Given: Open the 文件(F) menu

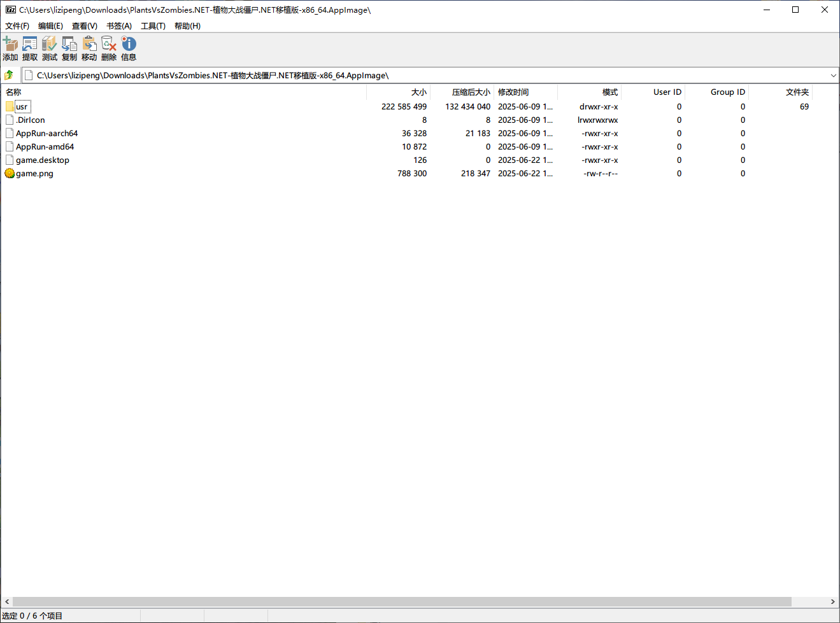Looking at the screenshot, I should (17, 26).
